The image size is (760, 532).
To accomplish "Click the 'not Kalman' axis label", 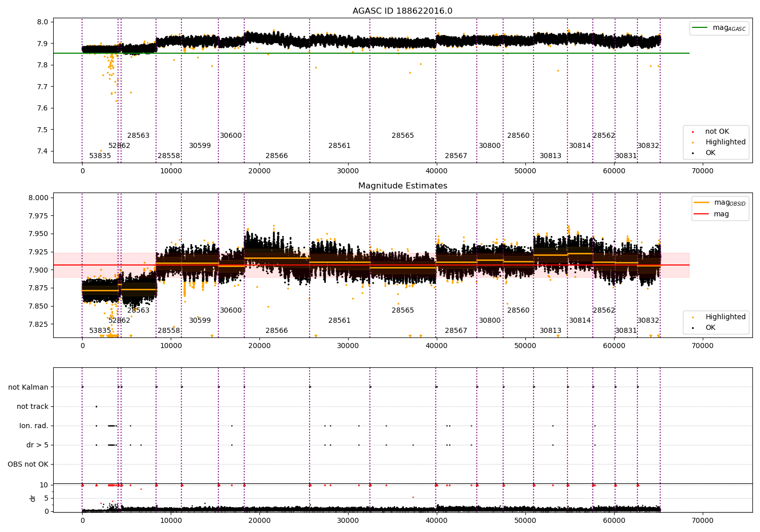I will [28, 387].
